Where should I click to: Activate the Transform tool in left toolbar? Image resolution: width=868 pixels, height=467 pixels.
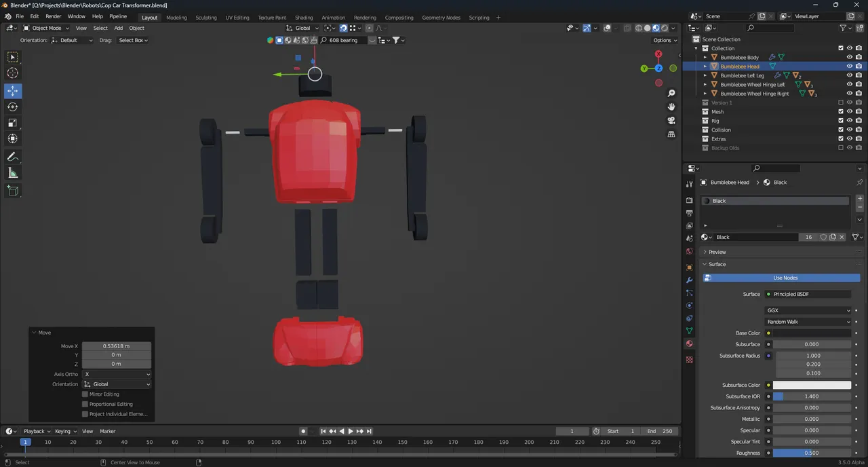pos(13,139)
